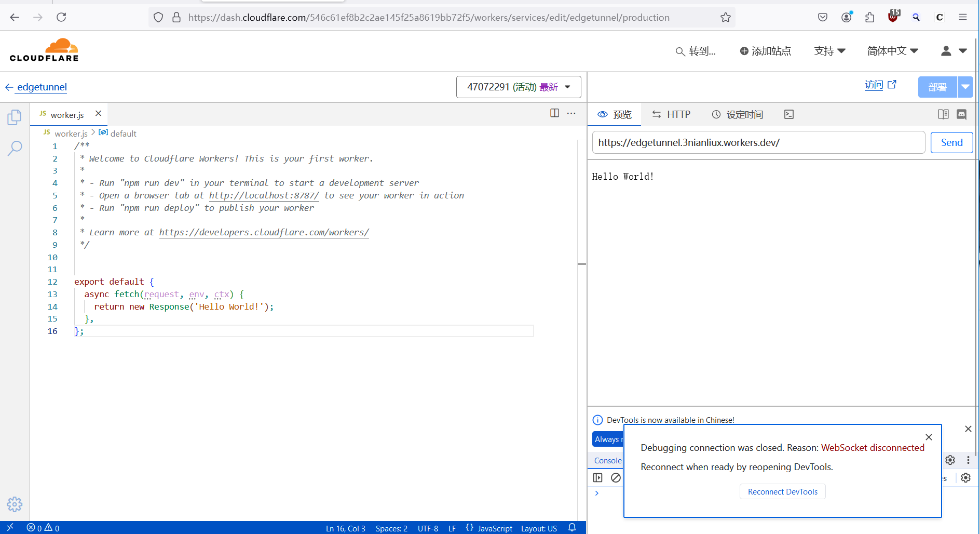
Task: Click the Send button
Action: pyautogui.click(x=951, y=142)
